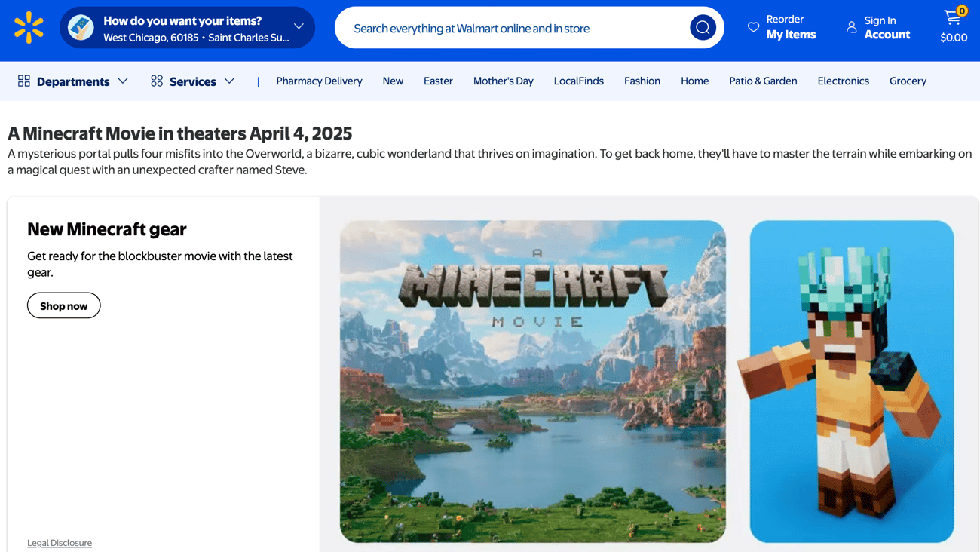Open the Legal Disclosure link
Viewport: 980px width, 552px height.
[x=59, y=542]
